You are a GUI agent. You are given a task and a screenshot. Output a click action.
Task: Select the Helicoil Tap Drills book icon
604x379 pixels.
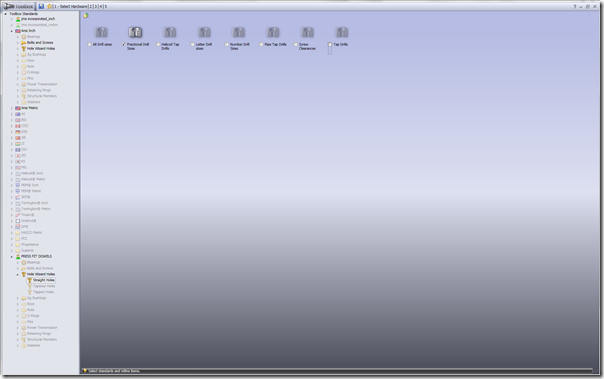pos(170,32)
